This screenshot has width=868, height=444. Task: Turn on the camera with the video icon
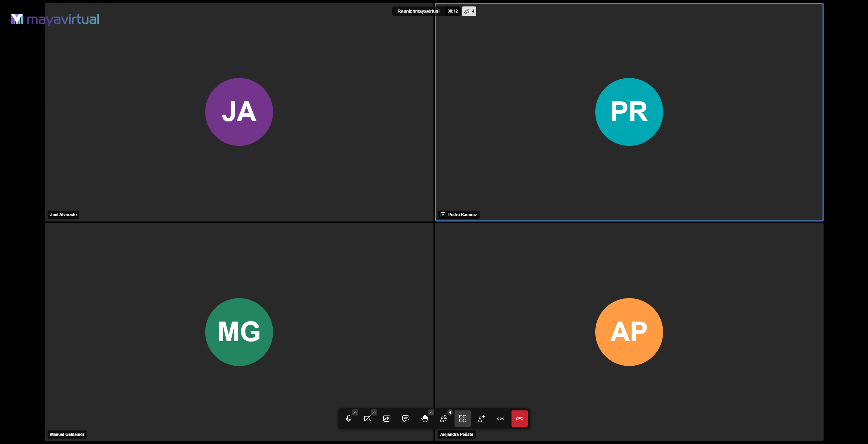click(x=367, y=419)
